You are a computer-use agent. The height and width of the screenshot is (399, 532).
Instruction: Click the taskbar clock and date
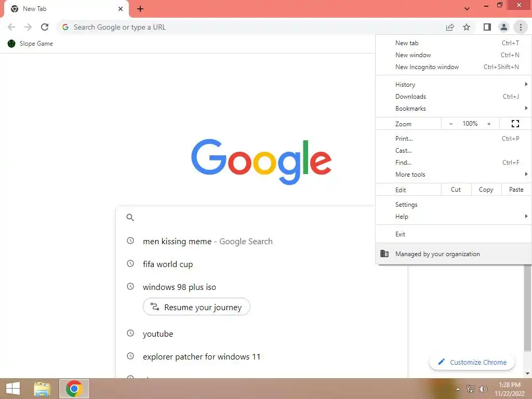point(509,389)
